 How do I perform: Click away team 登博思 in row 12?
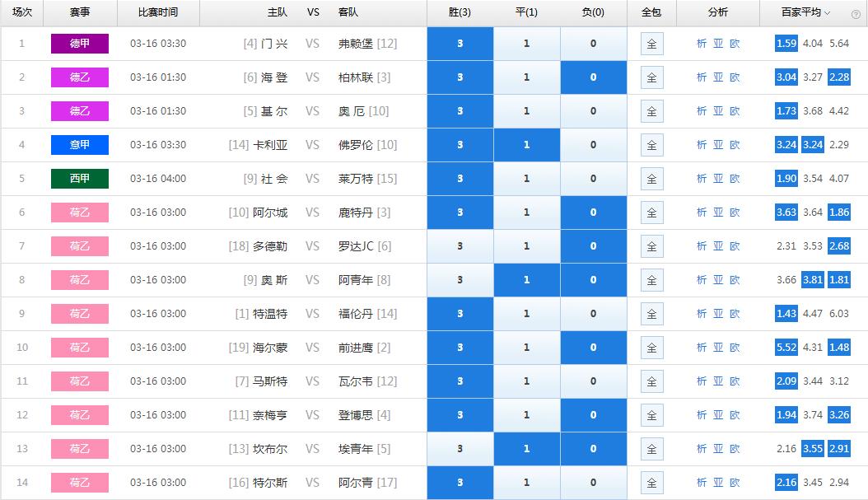click(356, 415)
